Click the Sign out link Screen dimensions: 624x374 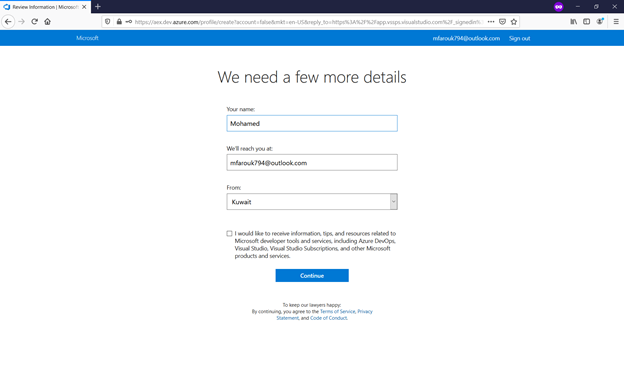pyautogui.click(x=519, y=38)
